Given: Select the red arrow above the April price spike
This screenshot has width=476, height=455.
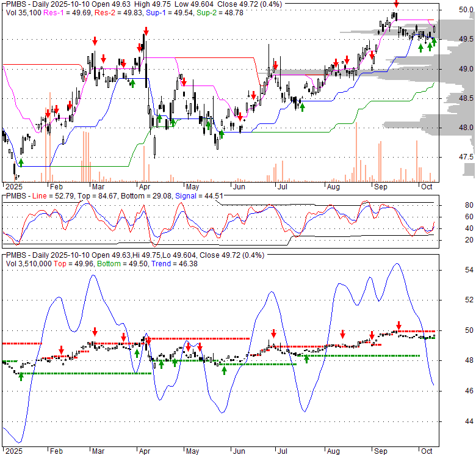Looking at the screenshot, I should (x=145, y=32).
